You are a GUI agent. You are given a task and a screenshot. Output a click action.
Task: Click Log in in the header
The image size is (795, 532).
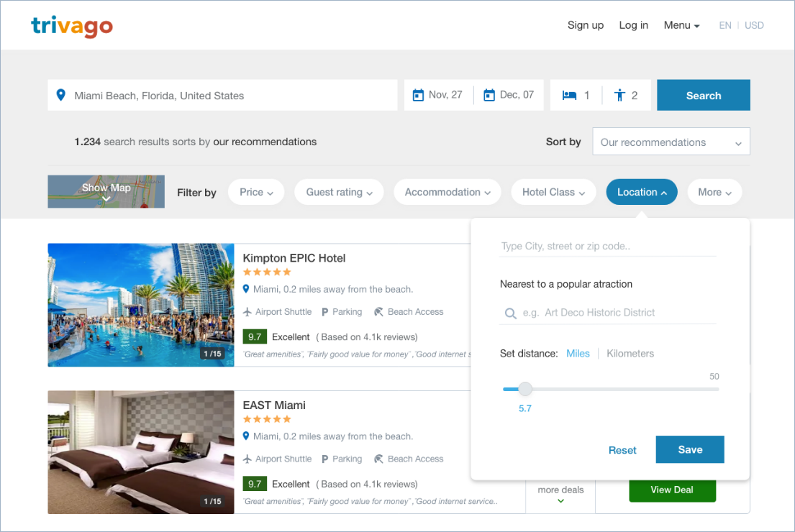(633, 25)
